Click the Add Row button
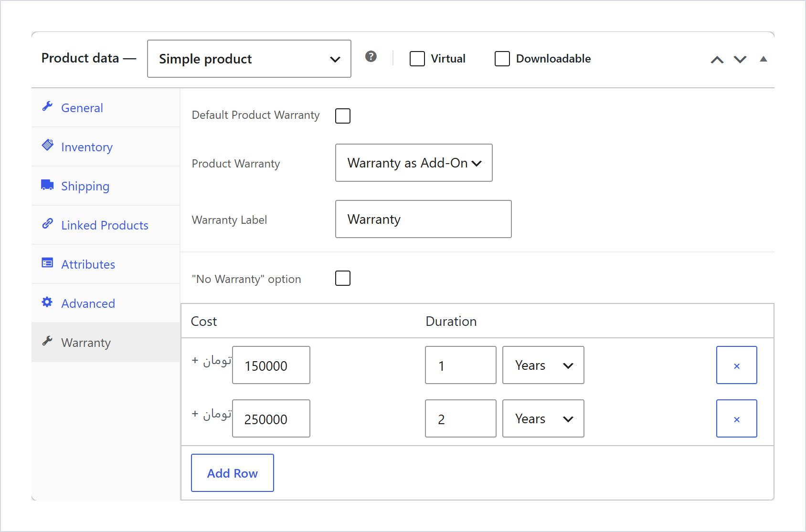The image size is (806, 532). coord(233,473)
